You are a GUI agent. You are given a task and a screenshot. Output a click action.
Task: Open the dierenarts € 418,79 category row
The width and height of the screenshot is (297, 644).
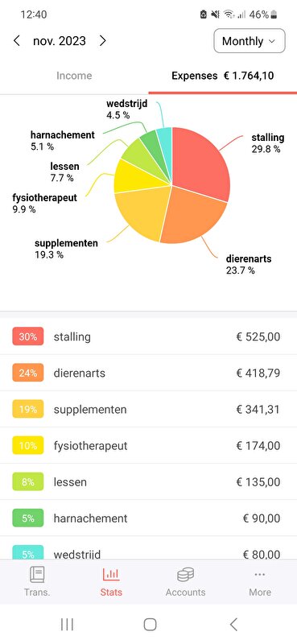148,373
